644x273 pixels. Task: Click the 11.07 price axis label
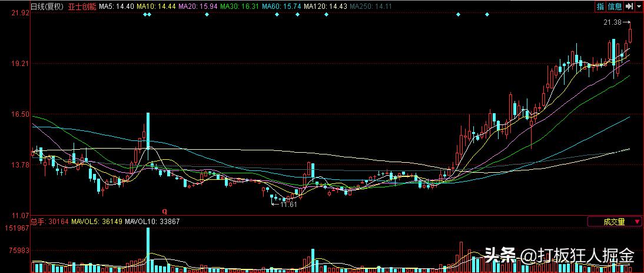21,215
